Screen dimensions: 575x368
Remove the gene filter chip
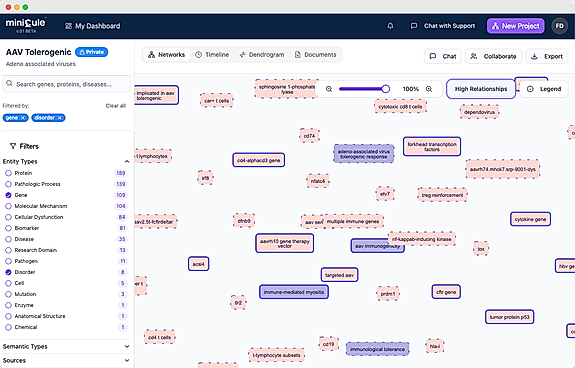coord(23,118)
